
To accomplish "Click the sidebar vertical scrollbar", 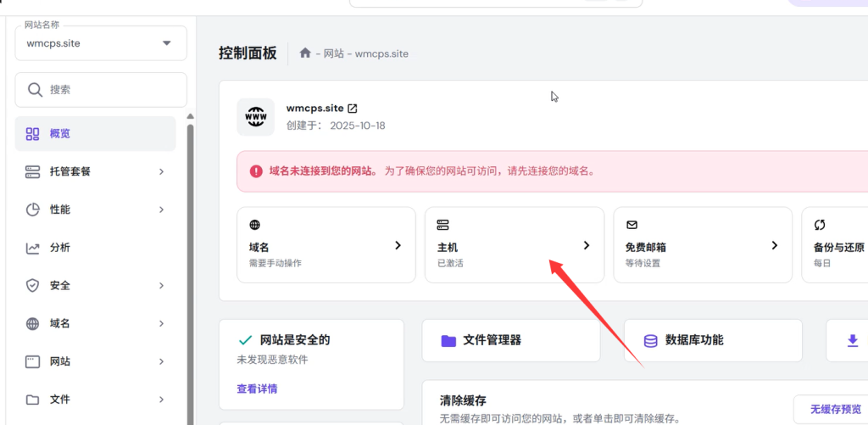I will 190,254.
